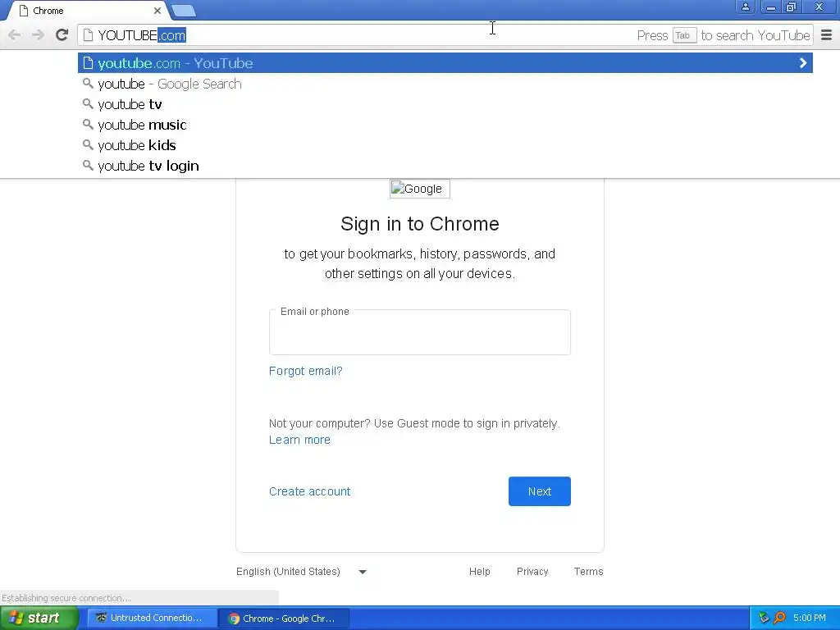Click the browser Back arrow
840x630 pixels.
[15, 35]
